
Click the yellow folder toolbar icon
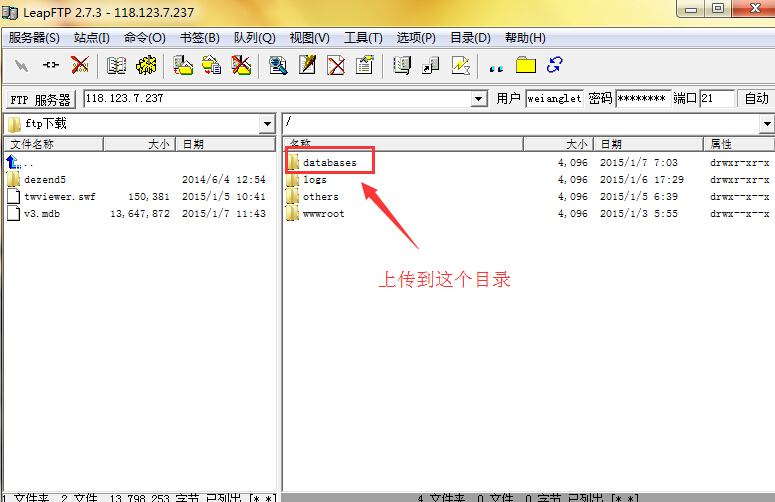[526, 65]
